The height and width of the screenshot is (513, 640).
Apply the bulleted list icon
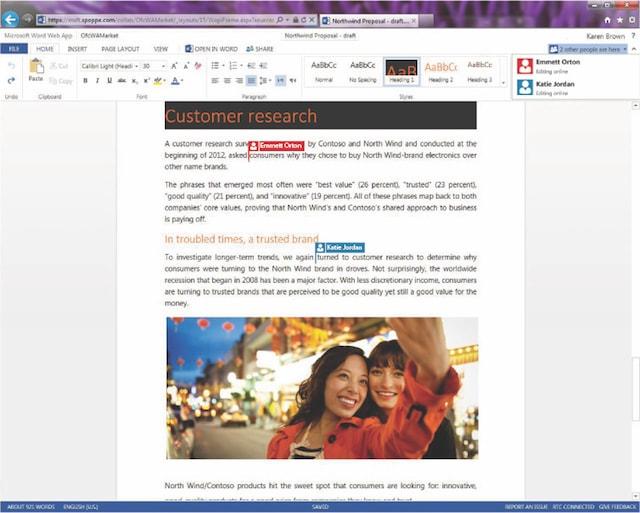pos(215,66)
